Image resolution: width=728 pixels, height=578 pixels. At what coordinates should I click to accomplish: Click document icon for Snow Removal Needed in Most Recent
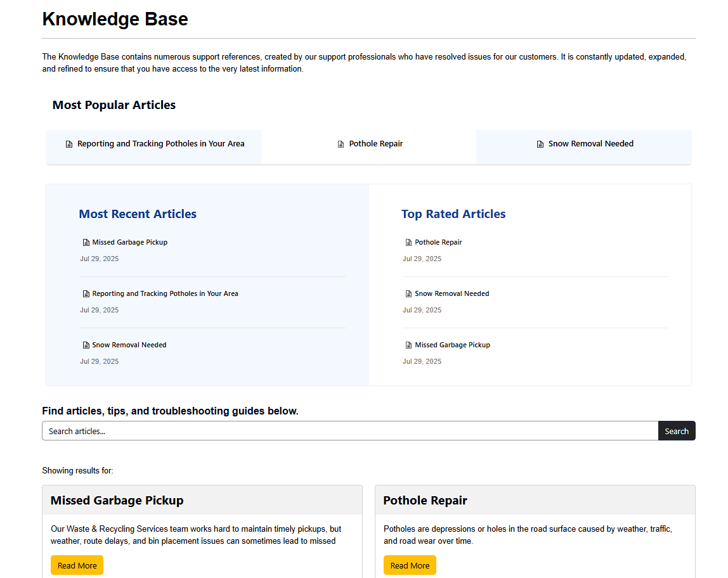(86, 345)
